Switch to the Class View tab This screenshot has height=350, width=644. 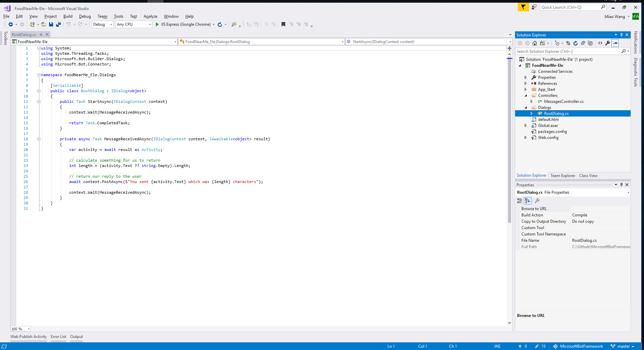click(588, 176)
